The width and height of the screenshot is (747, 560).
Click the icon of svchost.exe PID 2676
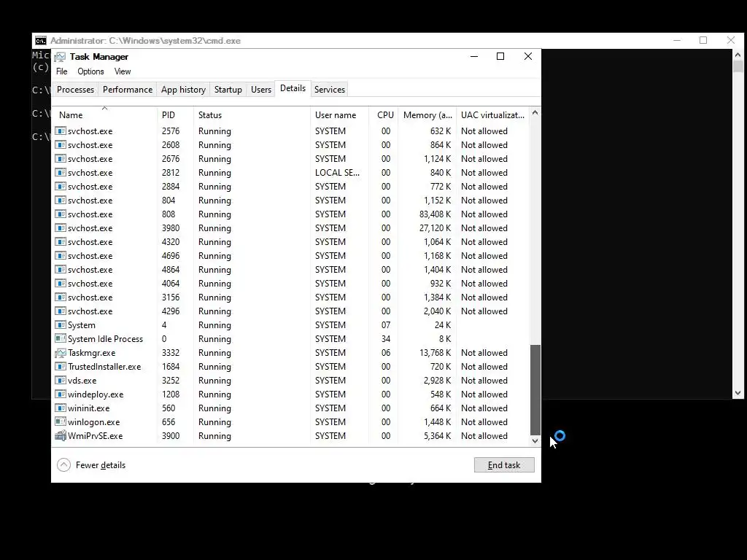point(60,158)
